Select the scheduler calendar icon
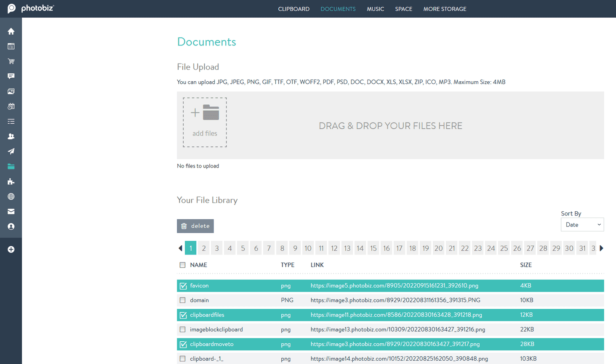The image size is (616, 364). click(x=11, y=106)
